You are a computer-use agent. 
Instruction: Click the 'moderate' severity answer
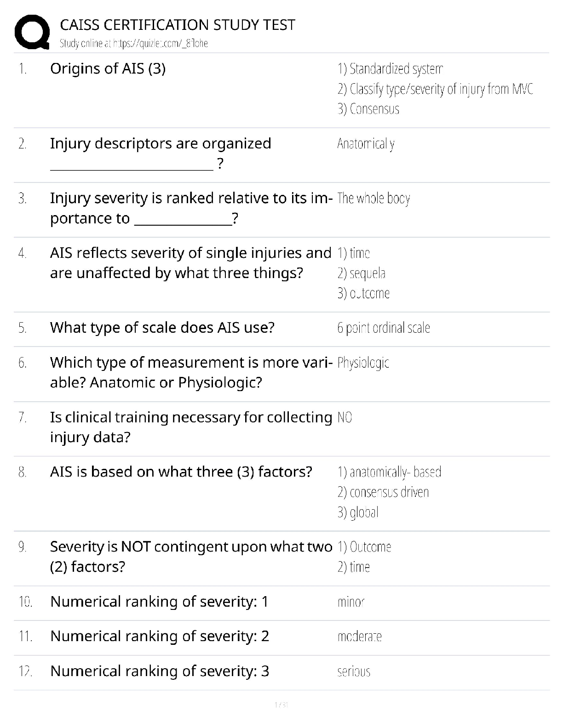click(x=359, y=637)
